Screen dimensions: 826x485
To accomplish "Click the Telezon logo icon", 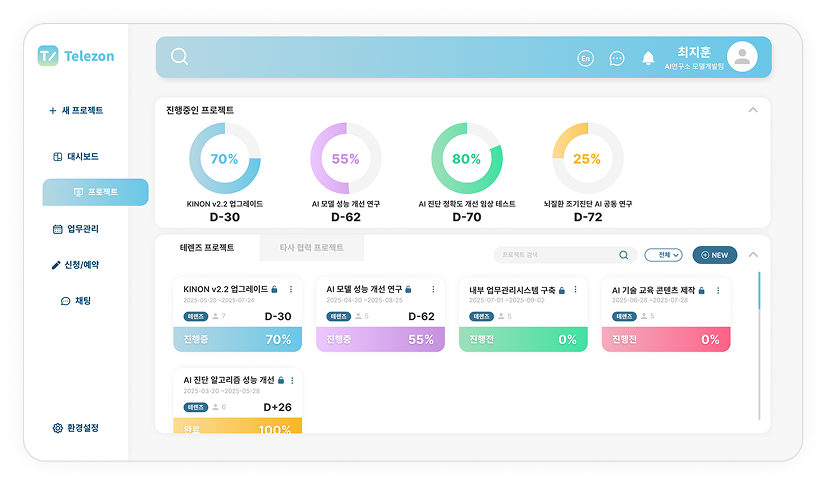I will pyautogui.click(x=48, y=56).
